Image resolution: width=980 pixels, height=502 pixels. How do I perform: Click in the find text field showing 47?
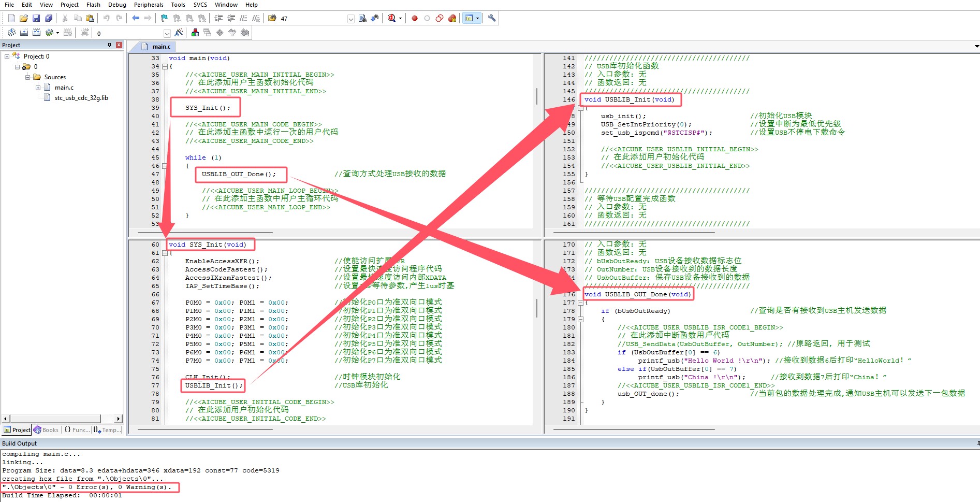coord(313,19)
